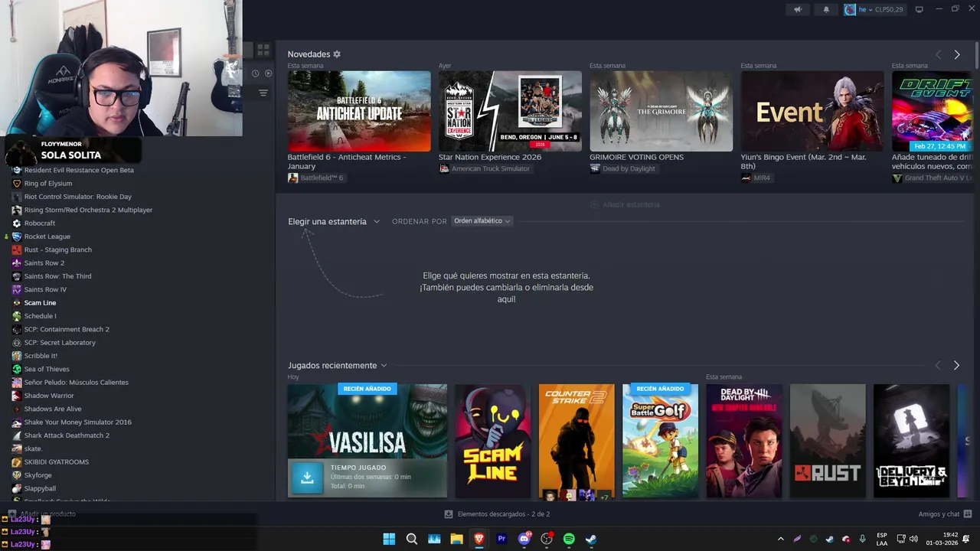The width and height of the screenshot is (980, 551).
Task: Open Discord from taskbar
Action: (524, 539)
